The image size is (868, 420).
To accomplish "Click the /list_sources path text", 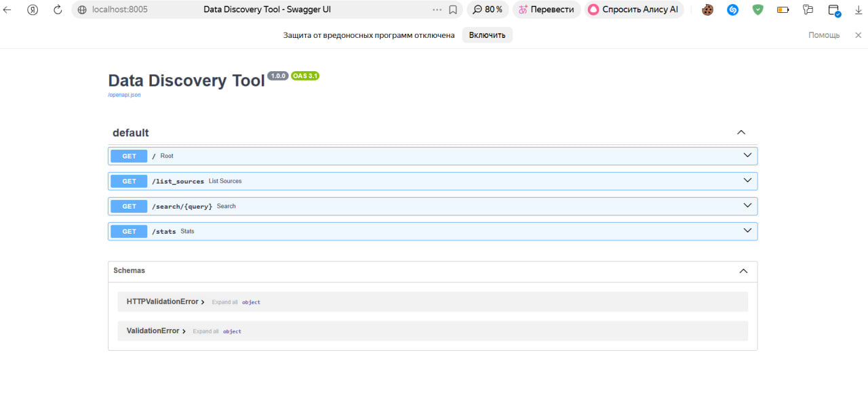I will [x=178, y=182].
